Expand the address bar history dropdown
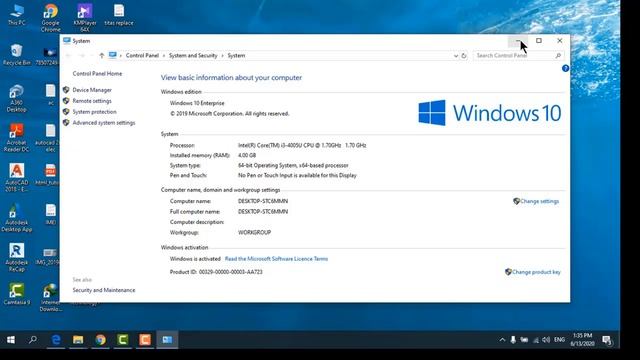This screenshot has width=640, height=360. coord(456,56)
